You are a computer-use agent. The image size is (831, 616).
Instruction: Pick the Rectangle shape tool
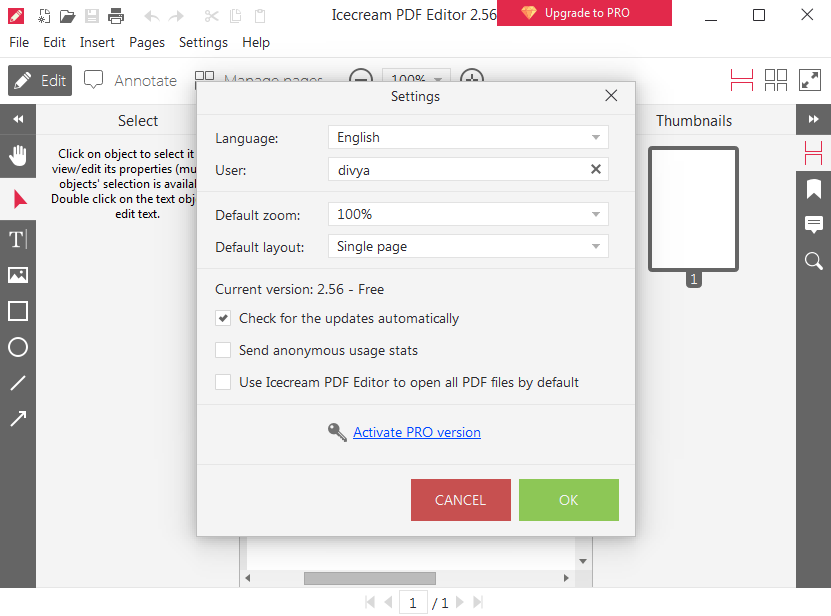tap(18, 311)
